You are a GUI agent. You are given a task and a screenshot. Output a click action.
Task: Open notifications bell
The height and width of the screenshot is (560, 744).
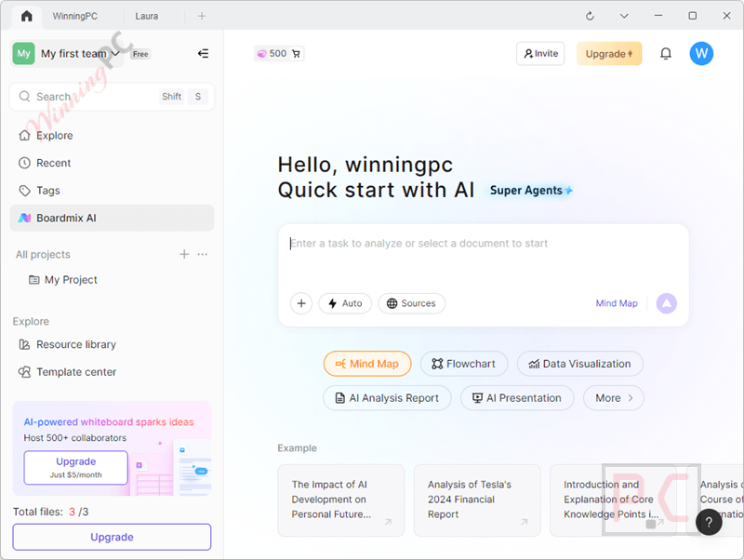click(666, 54)
